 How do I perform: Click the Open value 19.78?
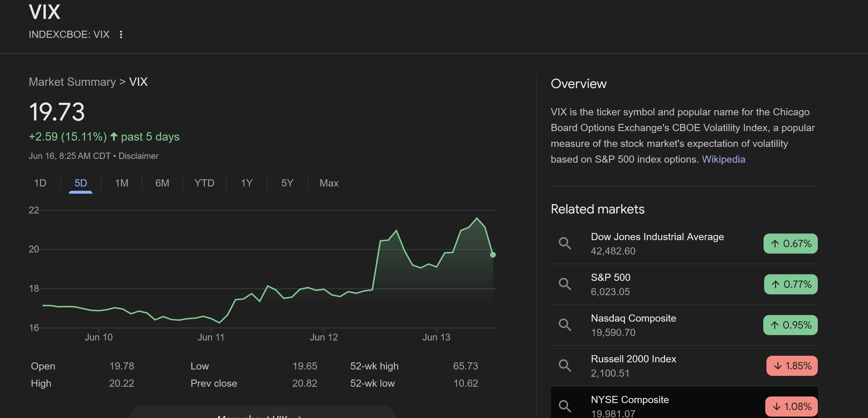122,366
